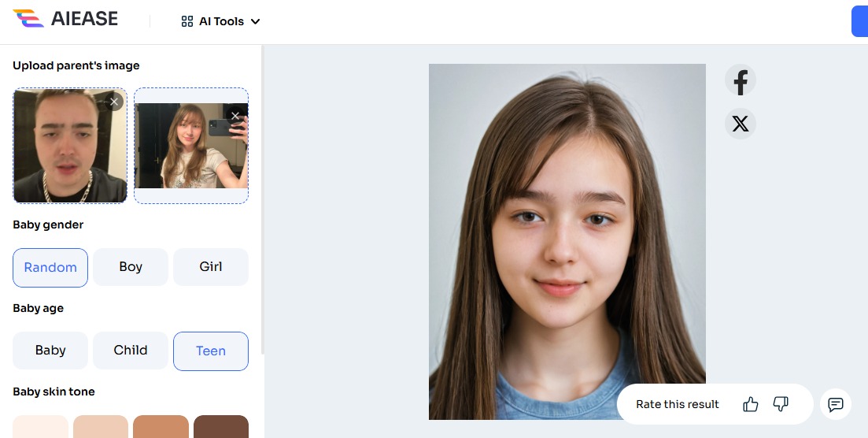Screen dimensions: 868x438
Task: Share result on X
Action: click(741, 123)
